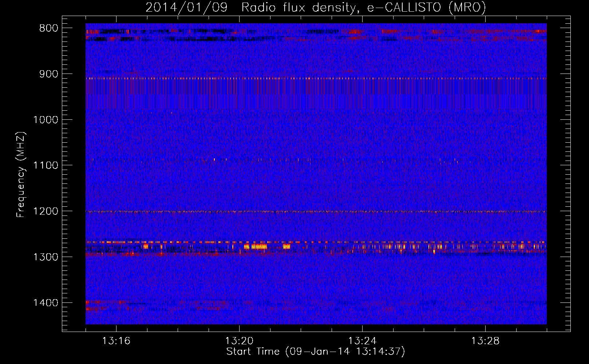Click the yellow burst near 13:20 at 1280 MHz
Image resolution: width=589 pixels, height=364 pixels.
256,247
